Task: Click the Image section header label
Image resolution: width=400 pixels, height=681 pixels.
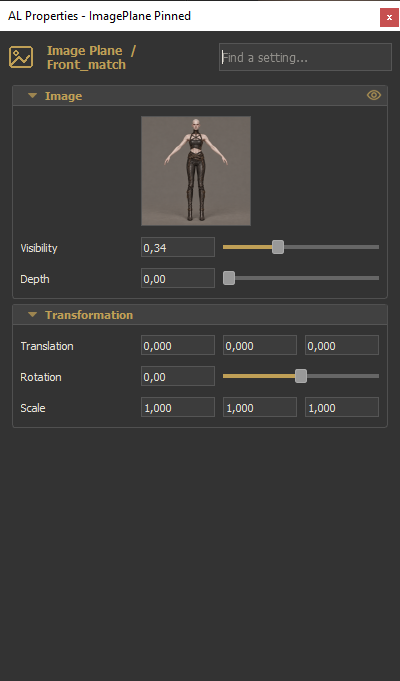Action: click(63, 96)
